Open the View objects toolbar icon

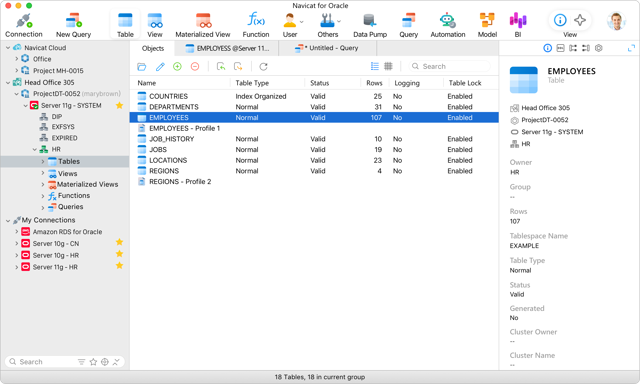155,25
